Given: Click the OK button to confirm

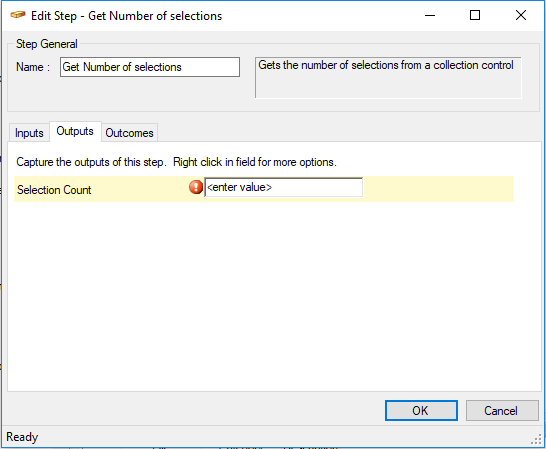Looking at the screenshot, I should (x=421, y=411).
